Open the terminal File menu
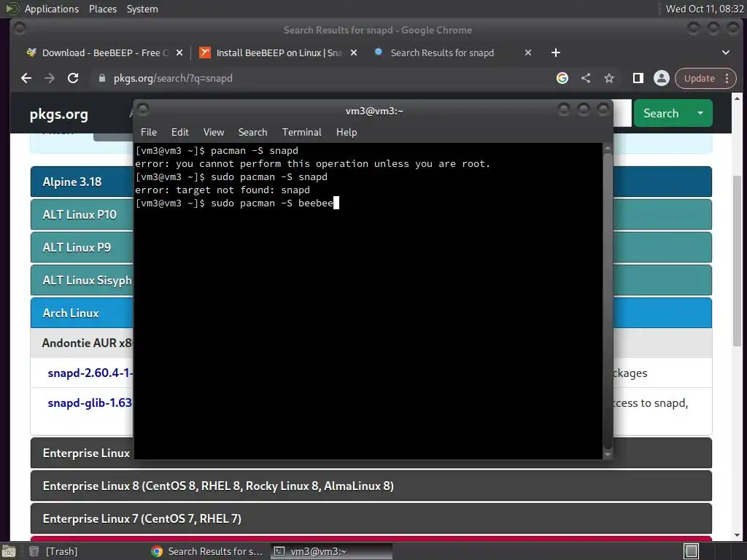This screenshot has height=560, width=747. [x=149, y=133]
